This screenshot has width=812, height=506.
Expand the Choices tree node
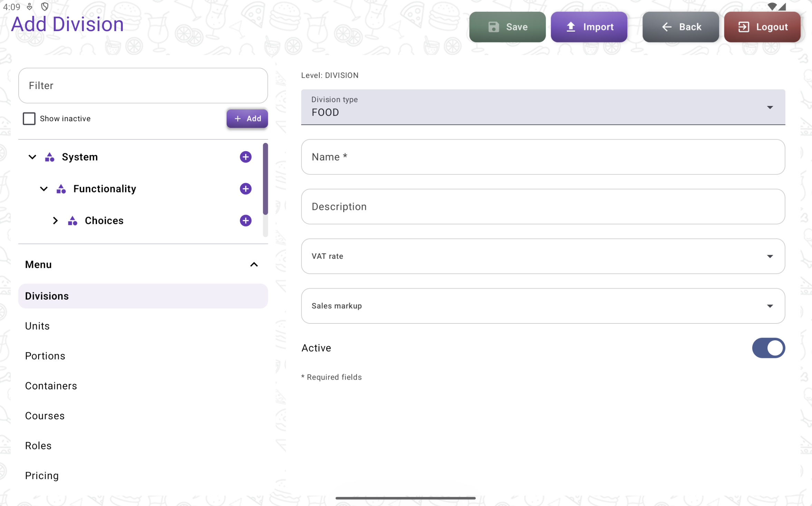(55, 221)
